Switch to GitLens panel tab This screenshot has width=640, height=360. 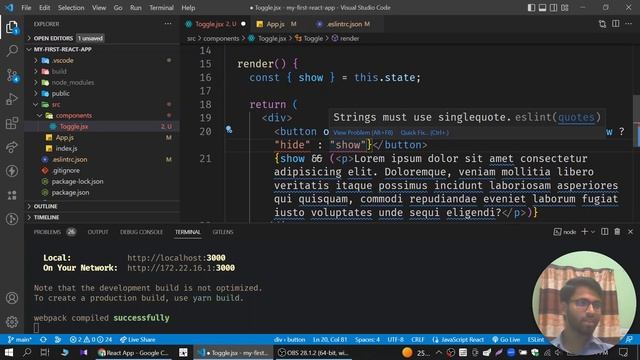(x=223, y=232)
